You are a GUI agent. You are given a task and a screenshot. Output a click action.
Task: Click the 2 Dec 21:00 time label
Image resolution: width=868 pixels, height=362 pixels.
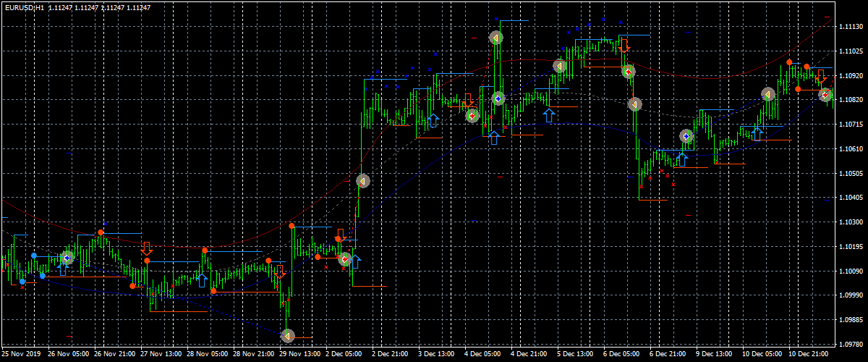point(391,355)
